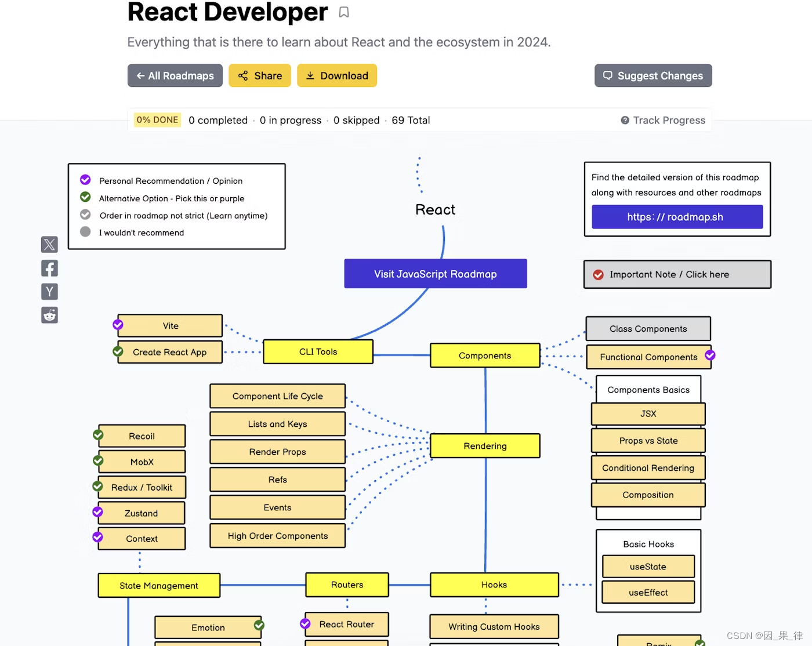This screenshot has width=812, height=646.
Task: Click the share icon on the Share button
Action: coord(243,75)
